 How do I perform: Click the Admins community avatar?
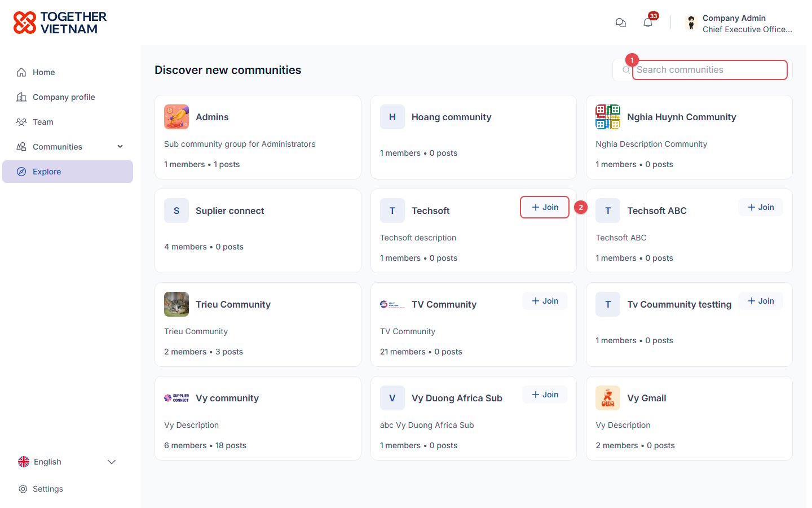176,117
